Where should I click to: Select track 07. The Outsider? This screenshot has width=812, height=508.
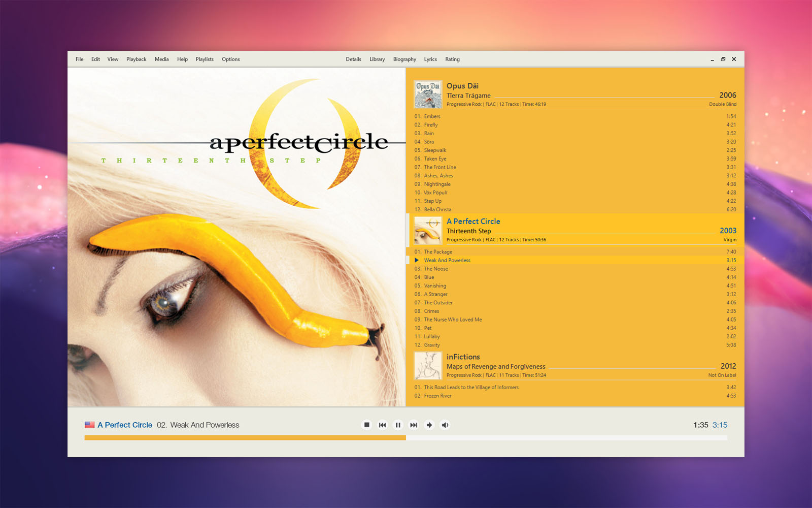coord(575,302)
